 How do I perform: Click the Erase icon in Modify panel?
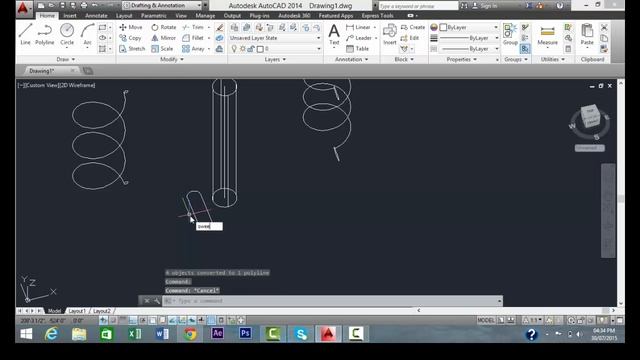click(220, 27)
